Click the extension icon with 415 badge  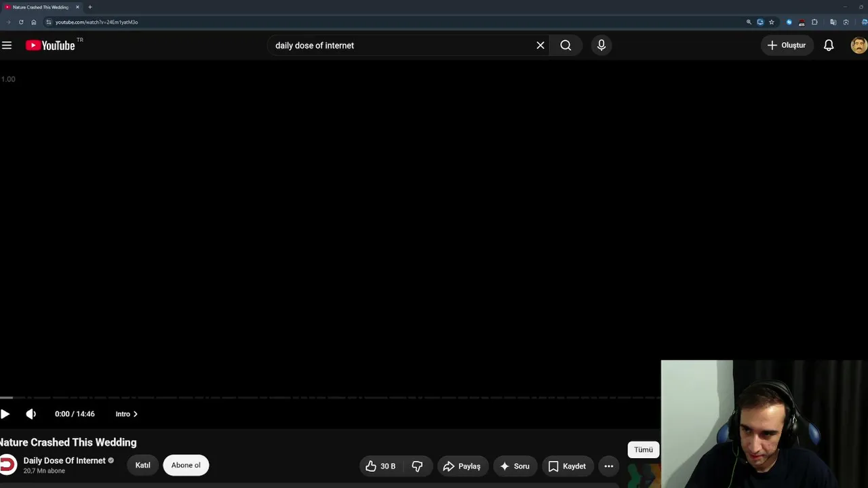pos(802,22)
